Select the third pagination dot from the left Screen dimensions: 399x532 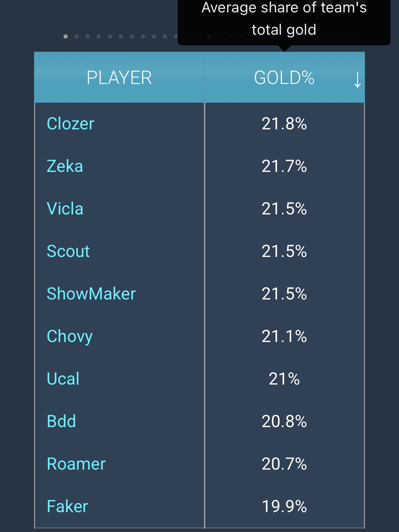pyautogui.click(x=88, y=36)
